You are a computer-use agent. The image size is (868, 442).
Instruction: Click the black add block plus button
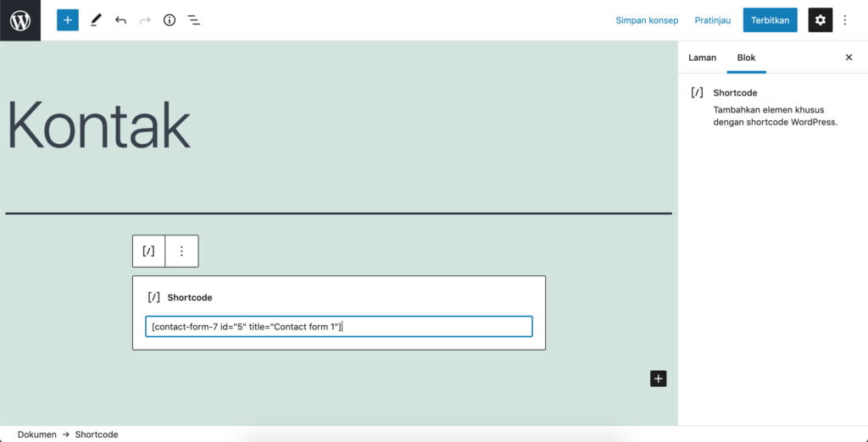point(658,379)
